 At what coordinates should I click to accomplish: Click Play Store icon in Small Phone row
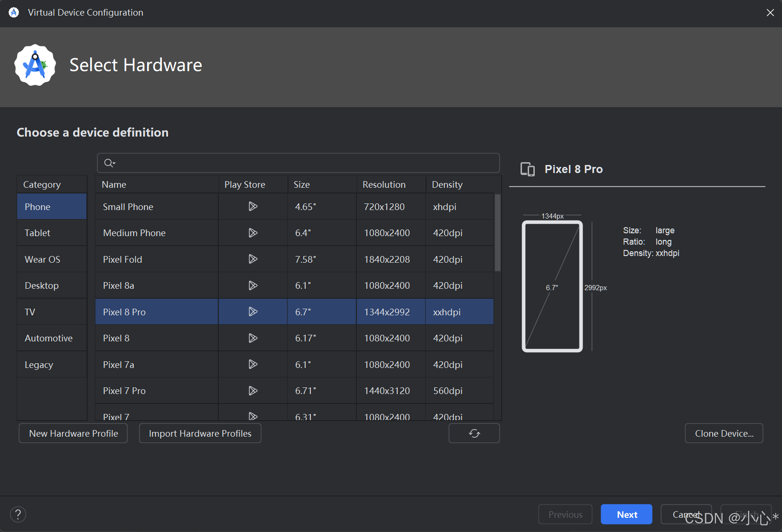point(253,206)
